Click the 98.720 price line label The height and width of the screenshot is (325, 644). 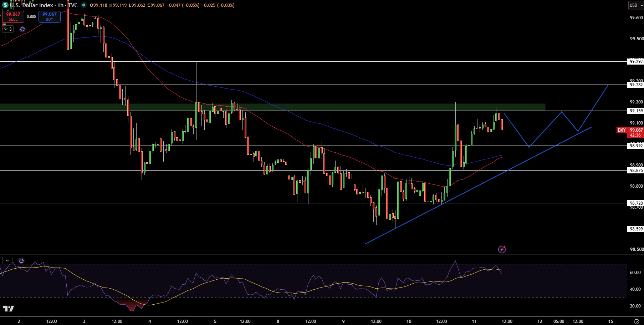pos(636,203)
